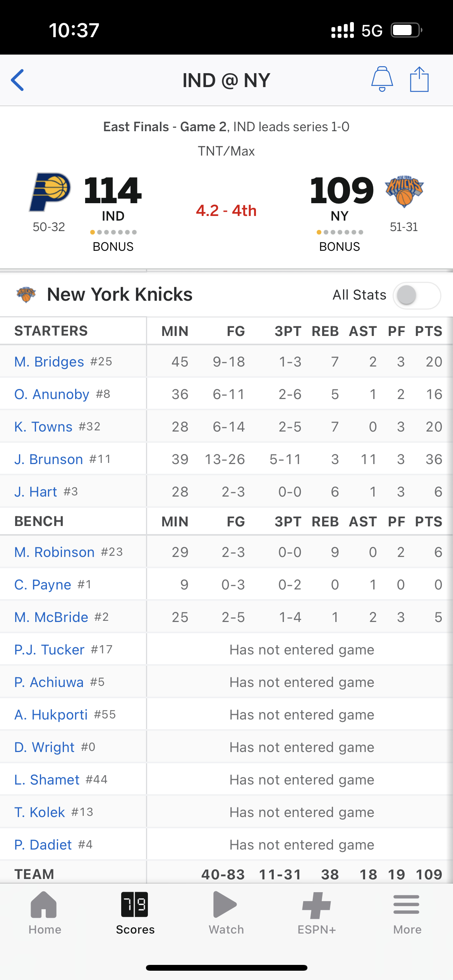Open the More menu tab
Screen dimensions: 453x980
(x=407, y=913)
